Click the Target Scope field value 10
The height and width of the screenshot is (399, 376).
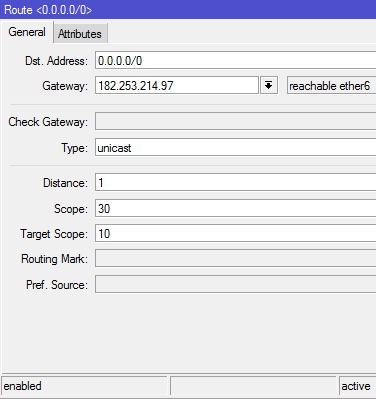(235, 233)
